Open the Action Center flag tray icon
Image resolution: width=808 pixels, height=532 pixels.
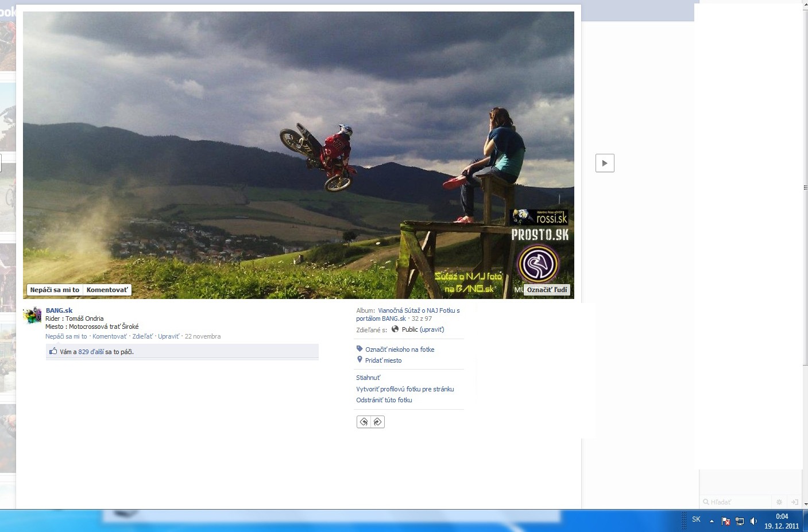click(726, 521)
